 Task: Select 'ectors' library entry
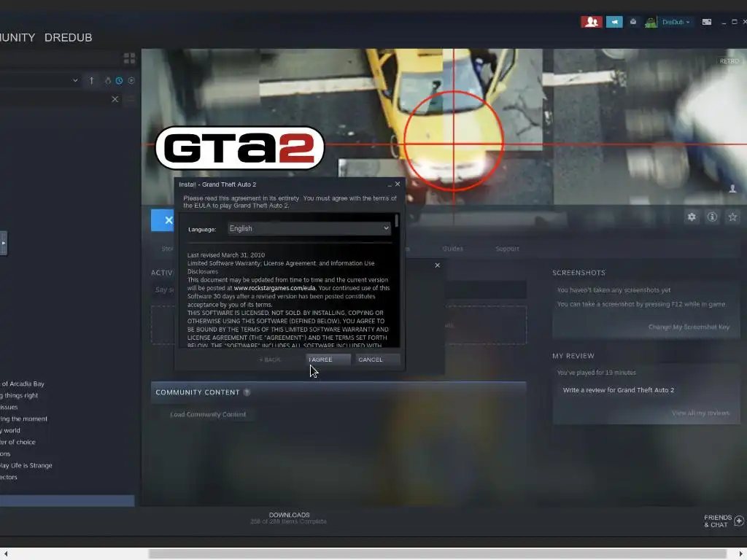(9, 477)
